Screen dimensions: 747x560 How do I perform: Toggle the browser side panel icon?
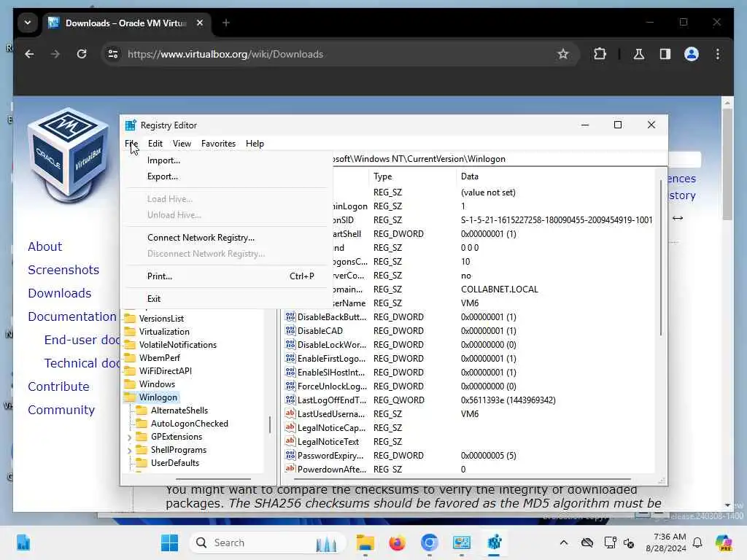pos(665,54)
